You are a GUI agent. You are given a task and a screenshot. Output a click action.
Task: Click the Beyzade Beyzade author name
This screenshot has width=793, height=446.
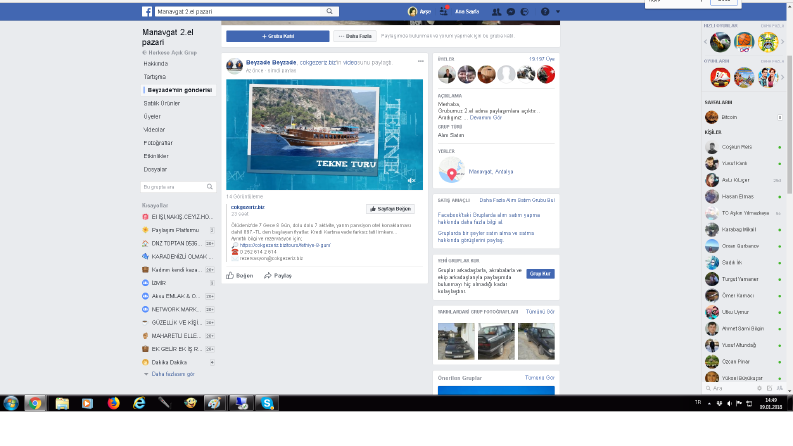tap(271, 62)
